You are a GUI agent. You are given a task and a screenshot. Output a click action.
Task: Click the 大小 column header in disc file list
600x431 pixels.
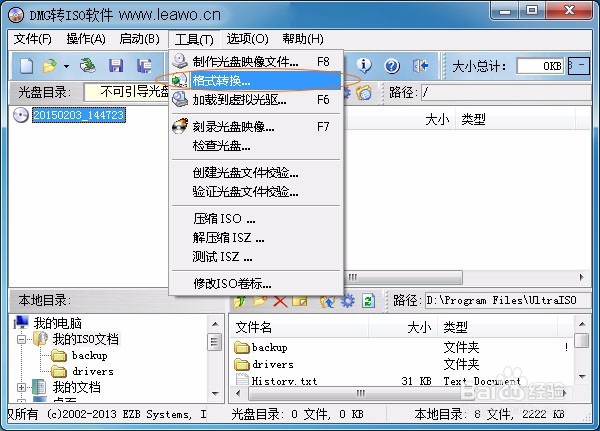coord(437,119)
